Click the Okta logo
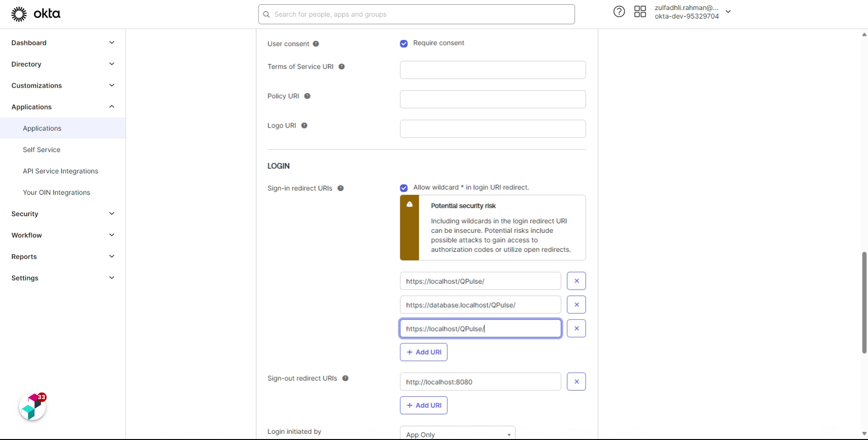The image size is (868, 440). click(x=36, y=14)
